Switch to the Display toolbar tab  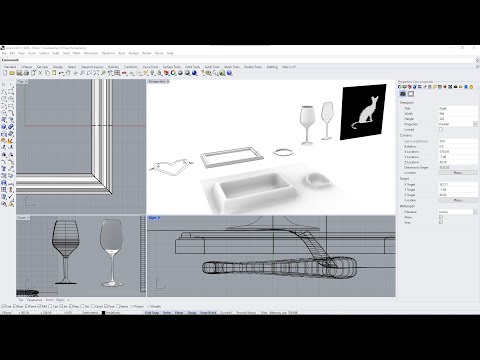pos(58,67)
